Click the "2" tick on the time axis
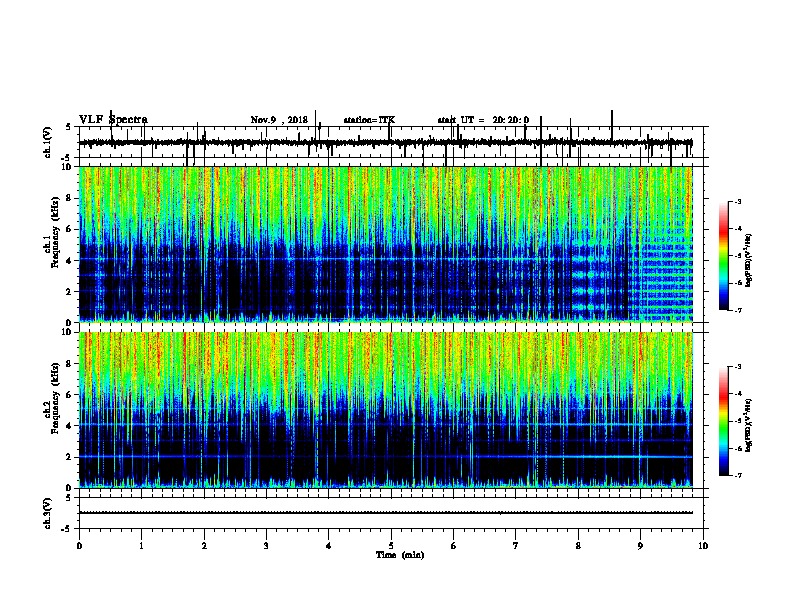Viewport: 792px width, 612px height. (204, 546)
